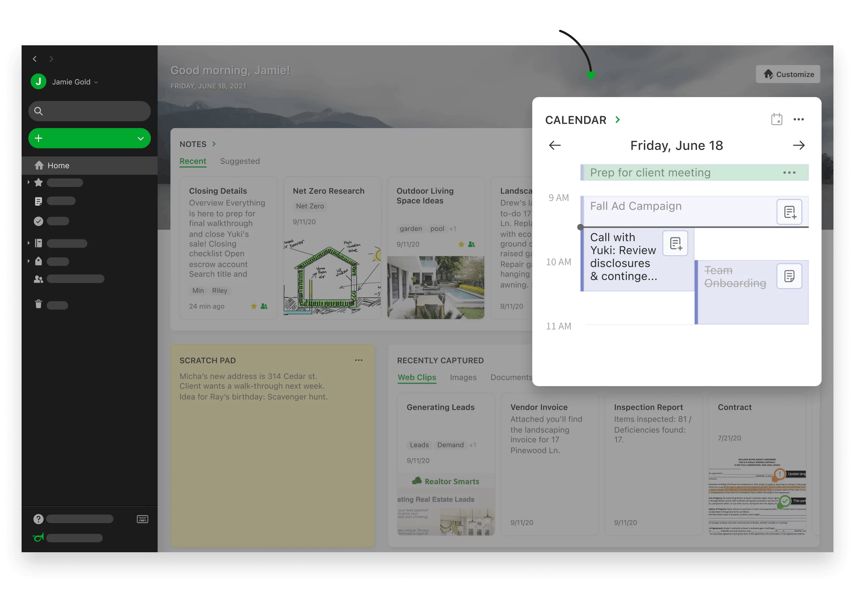Click the Customize button top right
Image resolution: width=868 pixels, height=604 pixels.
coord(788,74)
